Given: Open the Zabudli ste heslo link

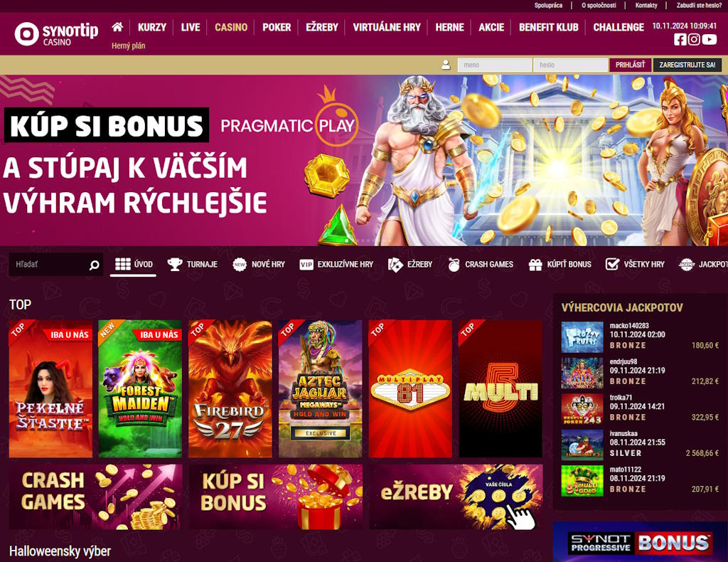Looking at the screenshot, I should pos(699,6).
